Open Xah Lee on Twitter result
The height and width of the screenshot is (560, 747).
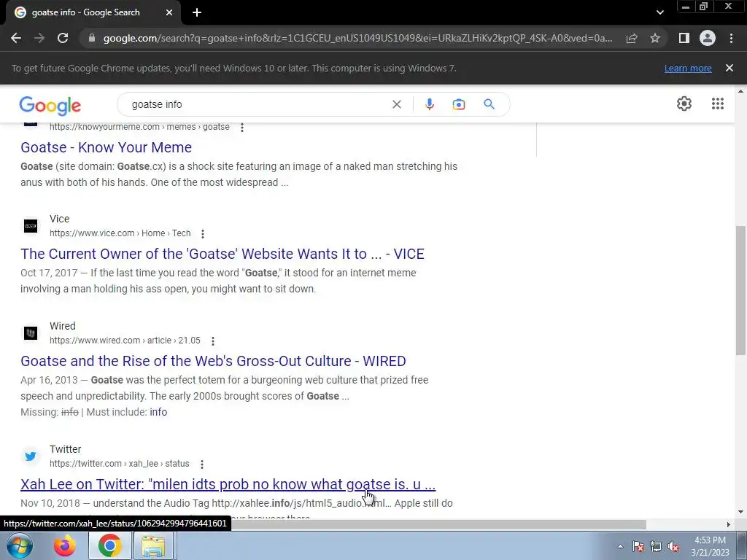pyautogui.click(x=228, y=484)
